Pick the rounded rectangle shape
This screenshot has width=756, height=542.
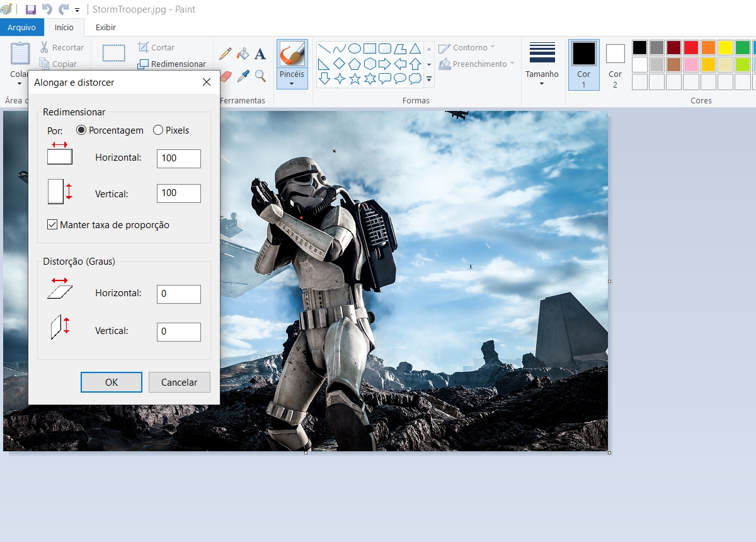385,49
